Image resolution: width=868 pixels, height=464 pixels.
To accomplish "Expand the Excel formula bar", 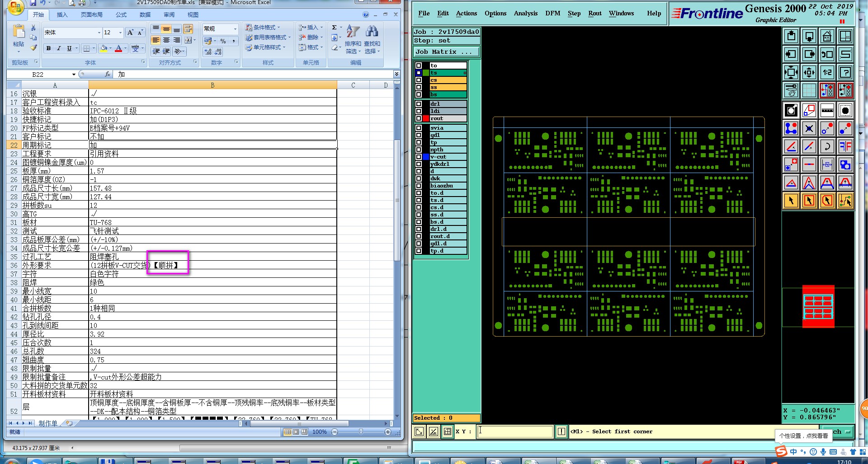I will tap(396, 74).
